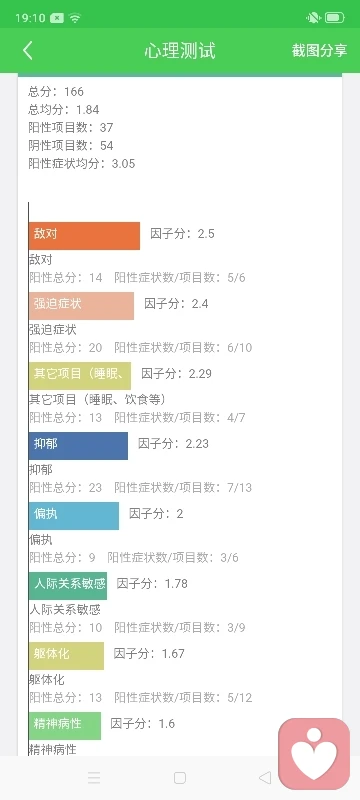Viewport: 360px width, 800px height.
Task: Tap the pink heart floating icon
Action: click(314, 754)
